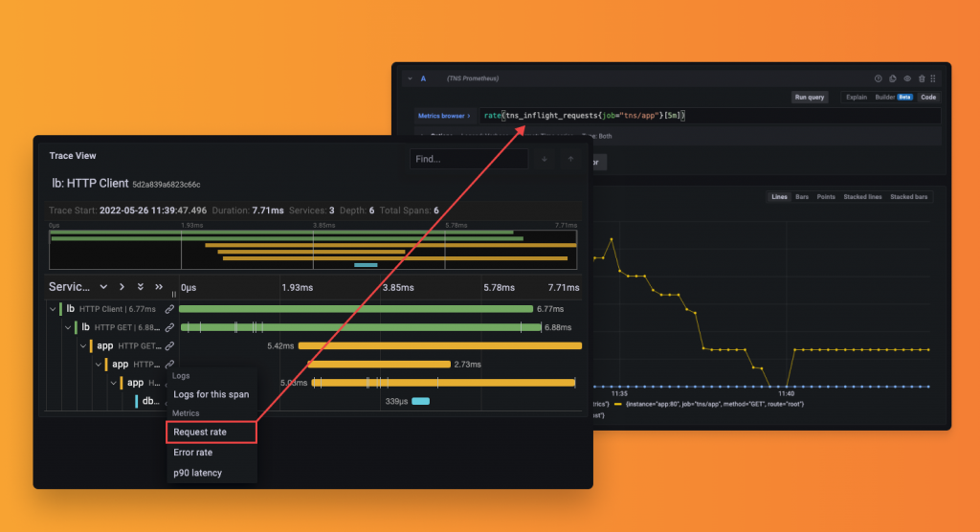Open query help icon in query A header
980x532 pixels.
878,78
